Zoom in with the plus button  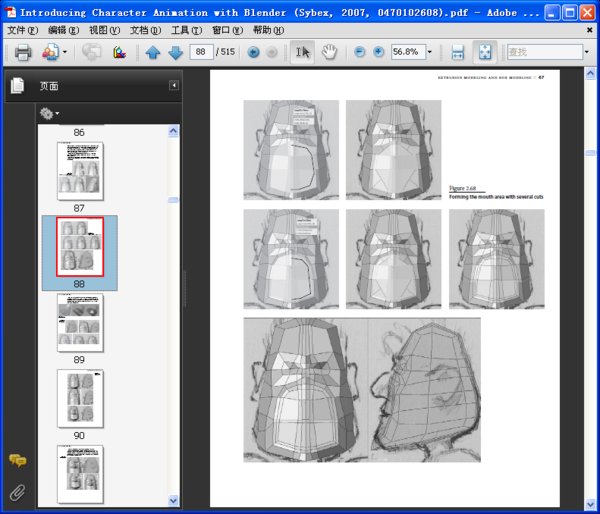point(378,52)
